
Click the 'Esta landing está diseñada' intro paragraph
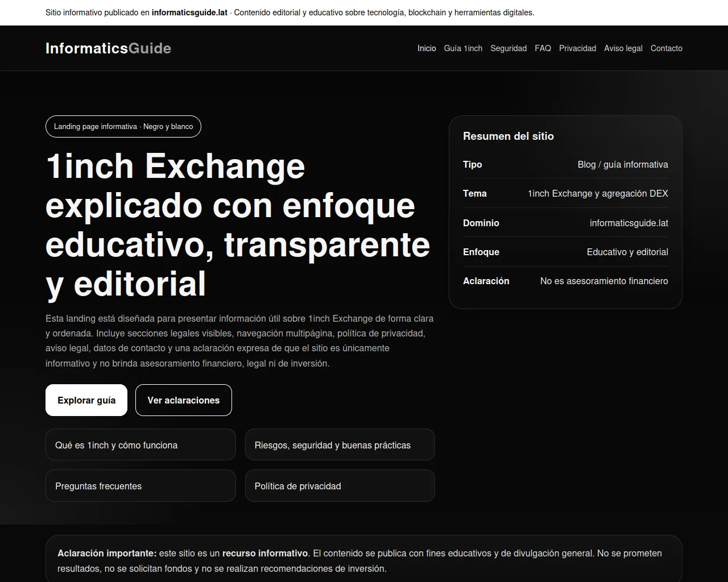pyautogui.click(x=239, y=340)
